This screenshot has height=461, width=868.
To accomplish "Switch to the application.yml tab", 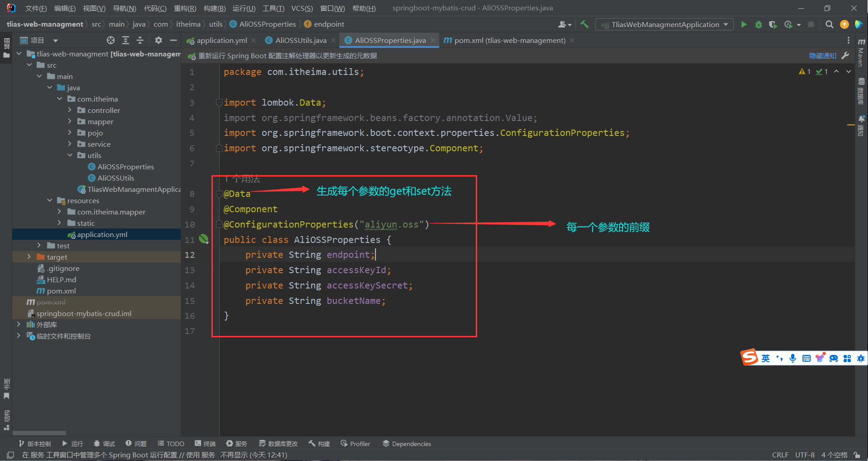I will coord(221,40).
